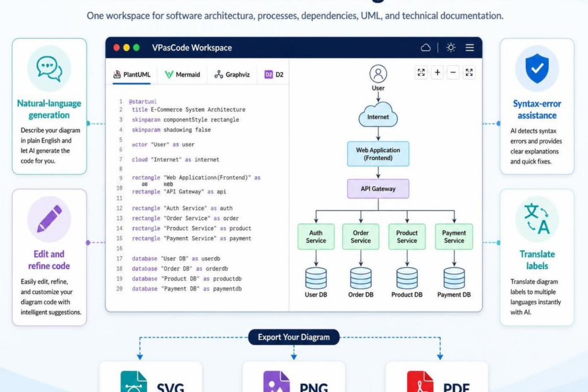Image resolution: width=588 pixels, height=392 pixels.
Task: Click code line 'cloud "Internet" as internet'
Action: pyautogui.click(x=176, y=159)
